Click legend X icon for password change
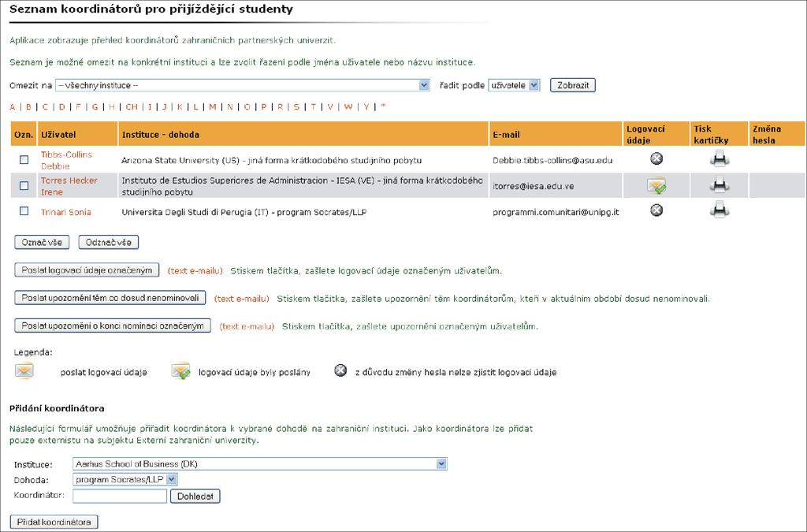Screen dimensions: 807x532 [340, 370]
